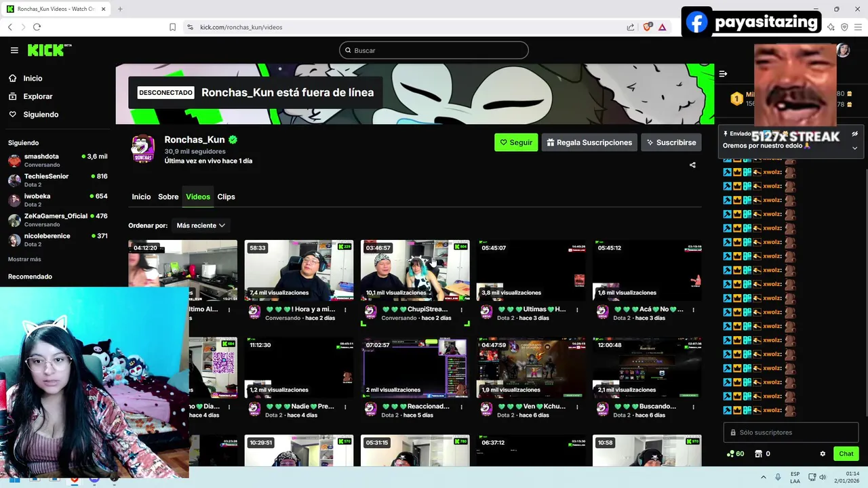Open user profile avatar top right
Image resolution: width=868 pixels, height=488 pixels.
pyautogui.click(x=843, y=51)
